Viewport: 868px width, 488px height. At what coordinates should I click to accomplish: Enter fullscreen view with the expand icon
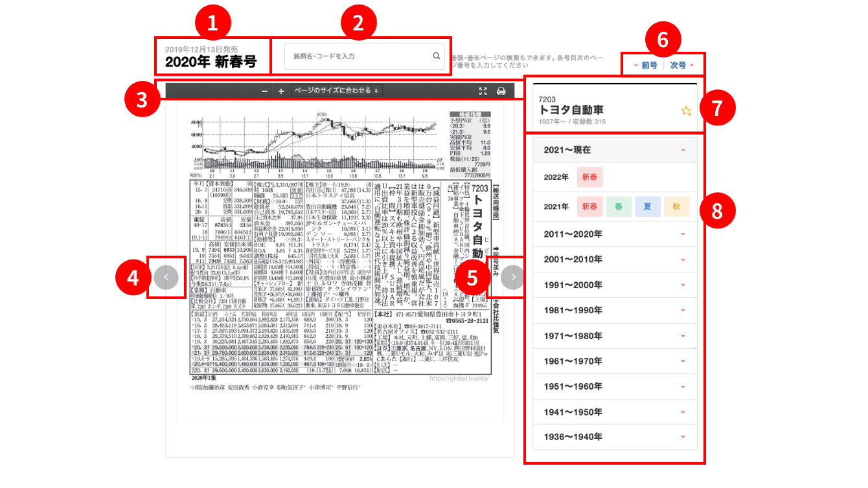click(x=483, y=91)
